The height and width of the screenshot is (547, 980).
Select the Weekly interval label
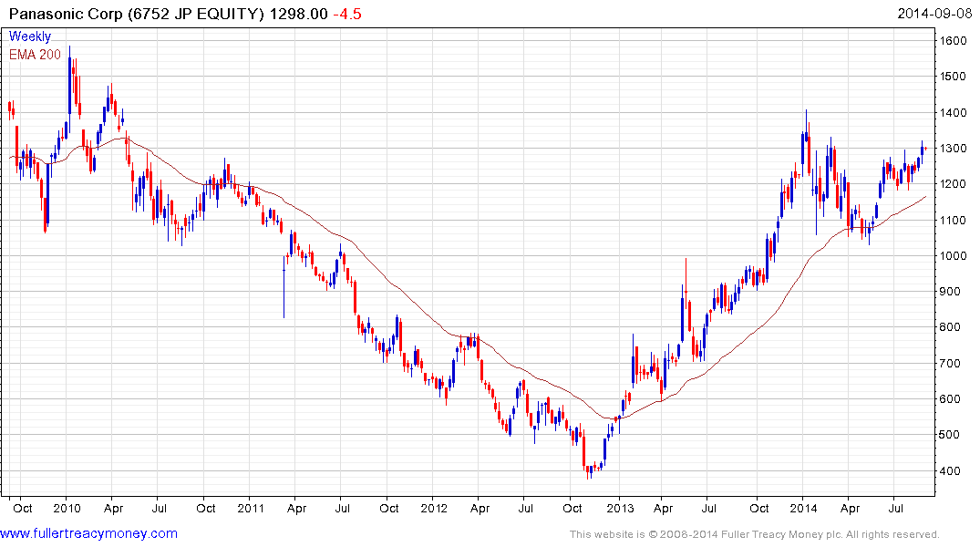click(30, 36)
